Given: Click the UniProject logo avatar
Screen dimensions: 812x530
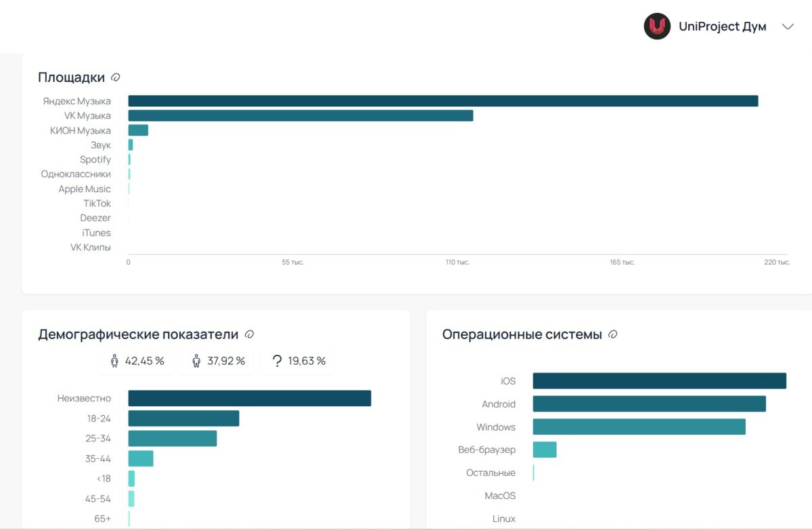Looking at the screenshot, I should [657, 26].
